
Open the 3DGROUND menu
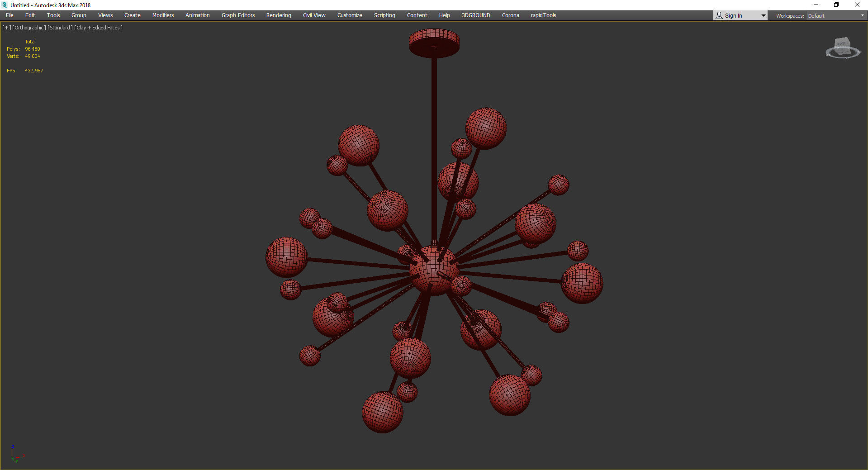[x=476, y=15]
